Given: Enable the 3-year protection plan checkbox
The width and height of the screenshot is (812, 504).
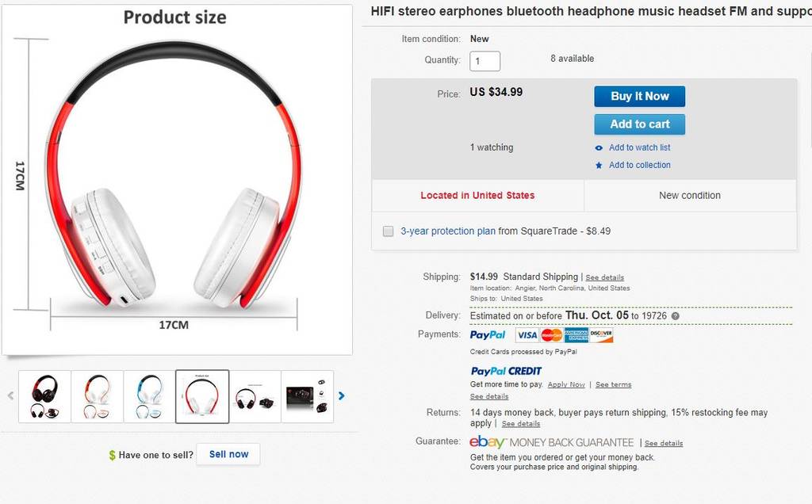Looking at the screenshot, I should (x=389, y=231).
